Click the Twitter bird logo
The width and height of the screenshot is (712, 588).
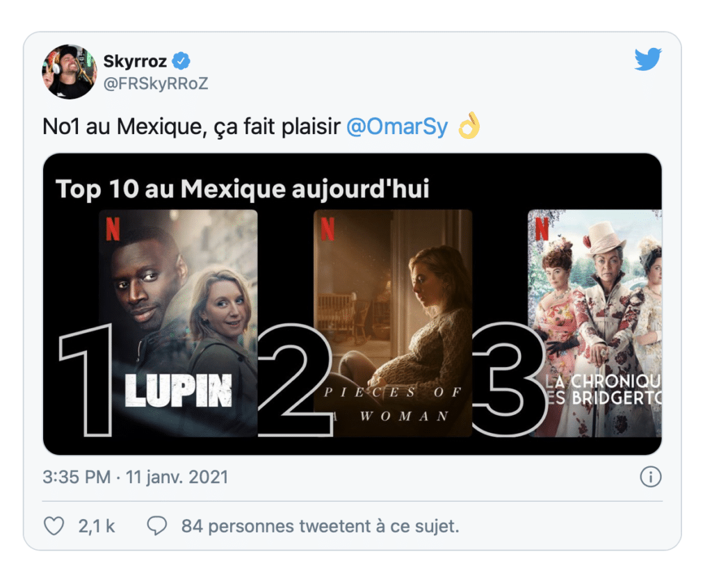coord(648,59)
